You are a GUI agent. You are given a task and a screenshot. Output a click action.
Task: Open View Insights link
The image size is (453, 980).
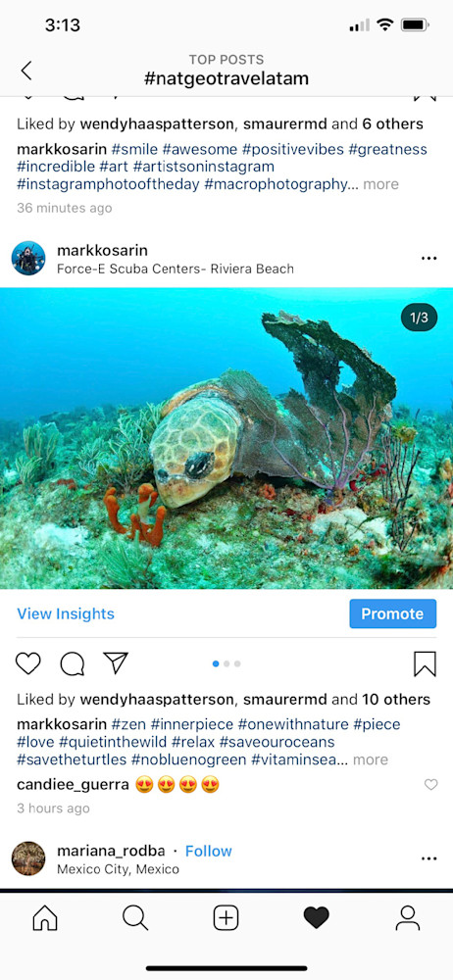[66, 613]
